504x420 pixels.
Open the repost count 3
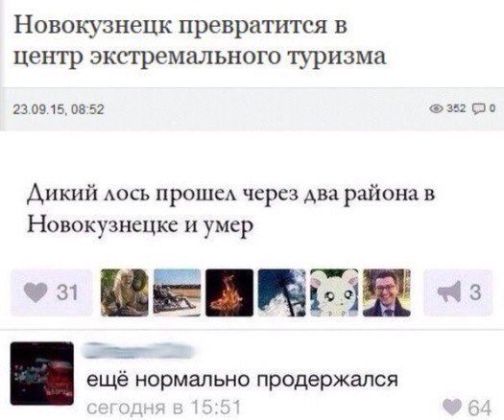(x=474, y=292)
